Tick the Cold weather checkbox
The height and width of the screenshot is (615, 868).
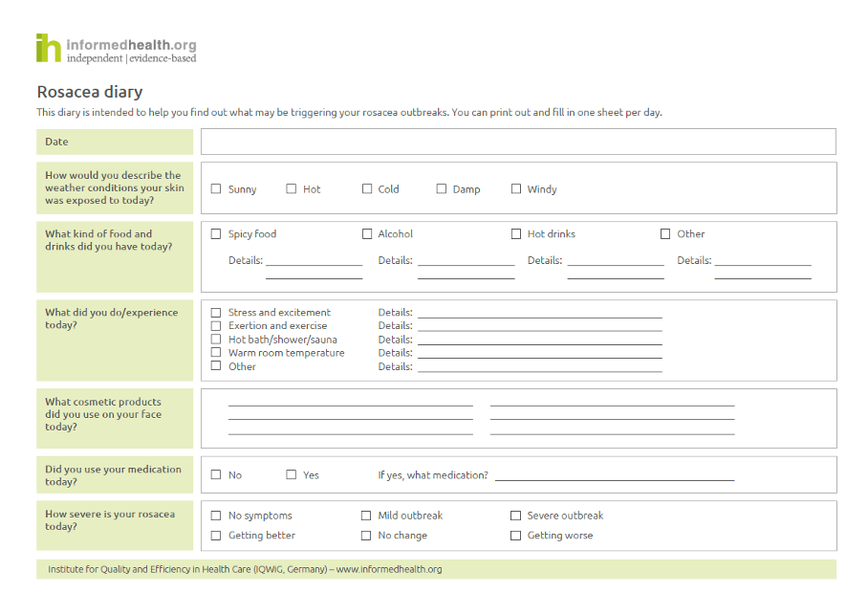tap(367, 189)
